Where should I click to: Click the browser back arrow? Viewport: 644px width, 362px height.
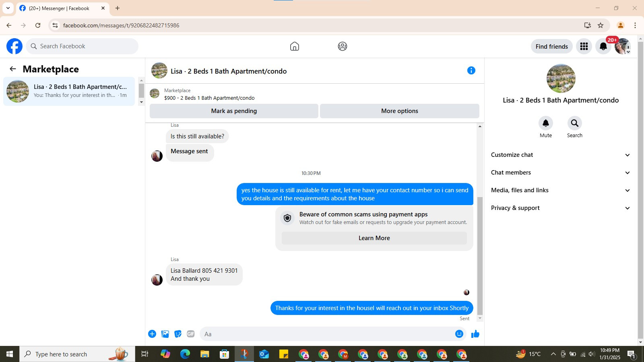point(9,25)
